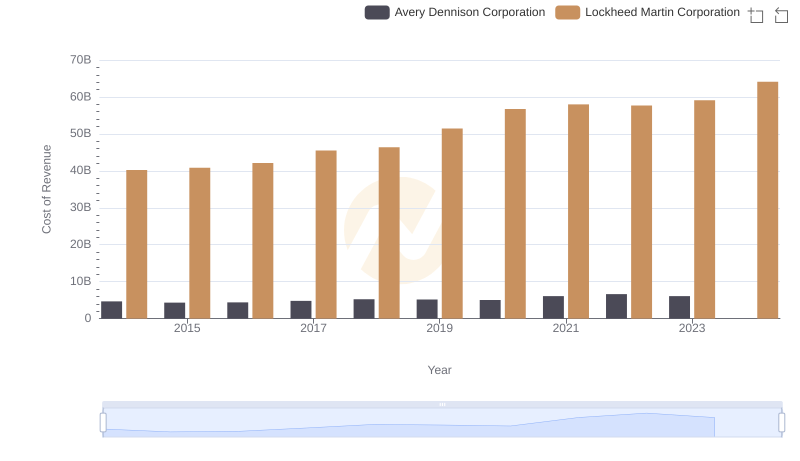Select the 2021 Avery Dennison bar

pos(554,308)
